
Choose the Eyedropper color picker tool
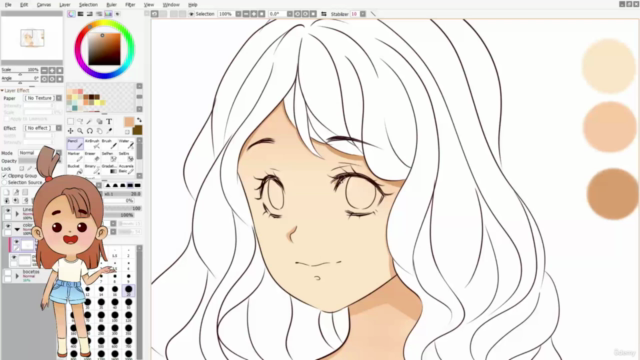pos(109,131)
